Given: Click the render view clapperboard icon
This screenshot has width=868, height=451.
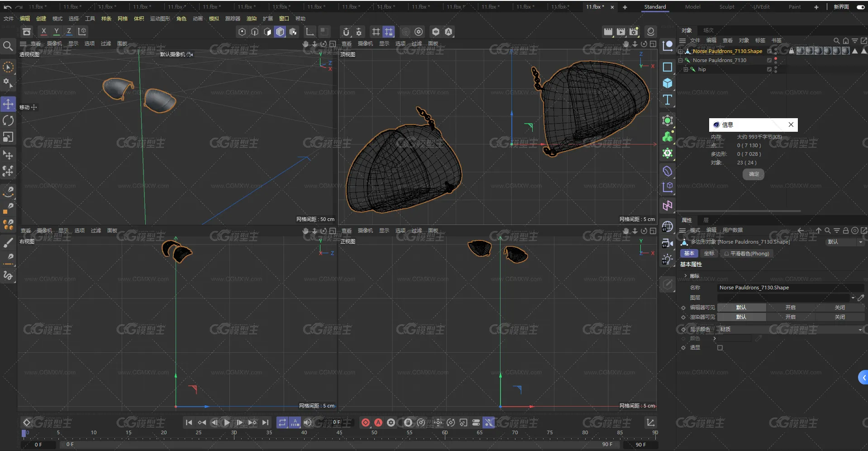Looking at the screenshot, I should (608, 32).
